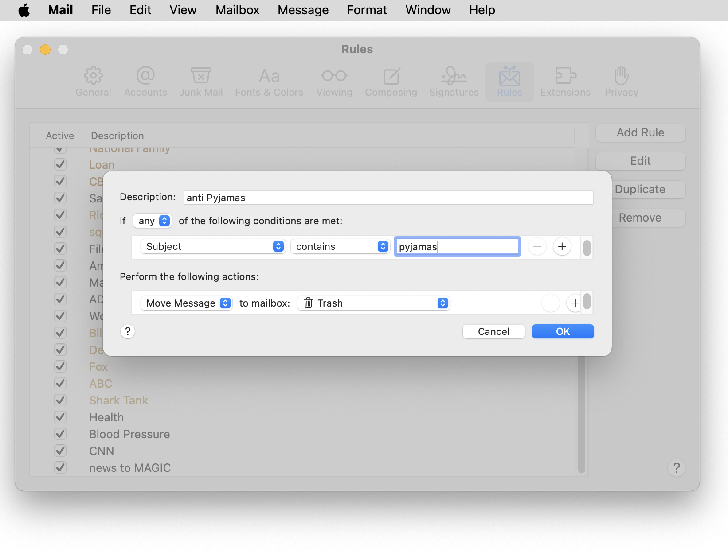This screenshot has height=560, width=728.
Task: Toggle the Blood Pressure rule checkbox
Action: (x=60, y=434)
